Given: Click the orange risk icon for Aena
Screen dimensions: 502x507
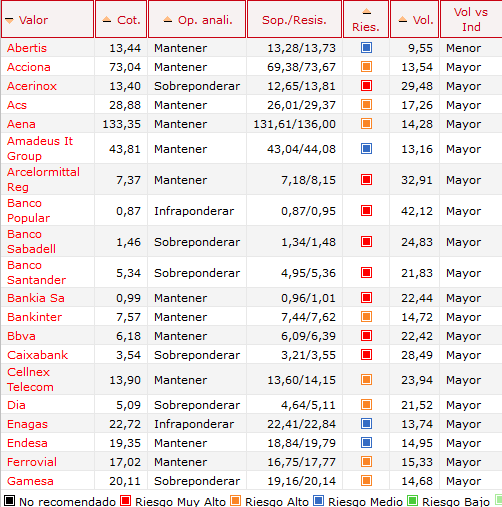Looking at the screenshot, I should click(366, 124).
